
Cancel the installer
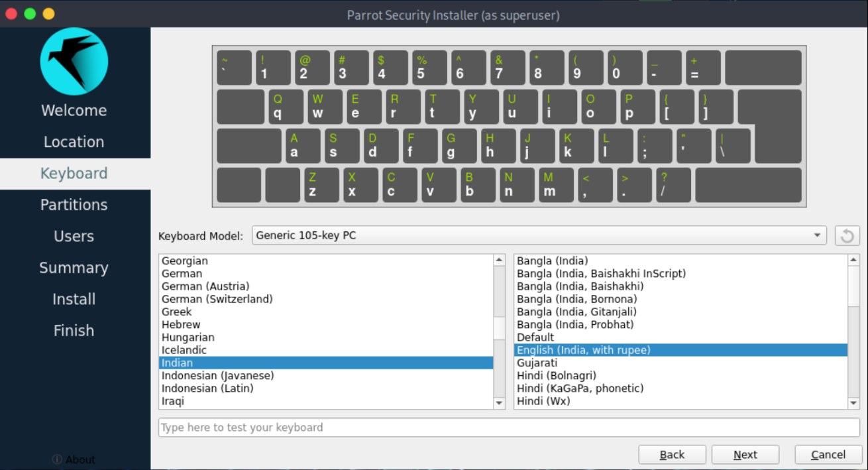tap(828, 455)
